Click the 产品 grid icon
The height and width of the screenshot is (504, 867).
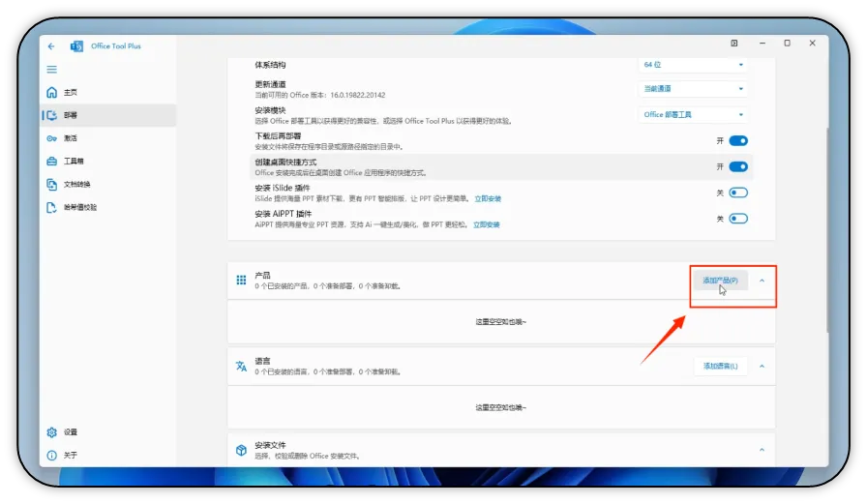point(241,281)
